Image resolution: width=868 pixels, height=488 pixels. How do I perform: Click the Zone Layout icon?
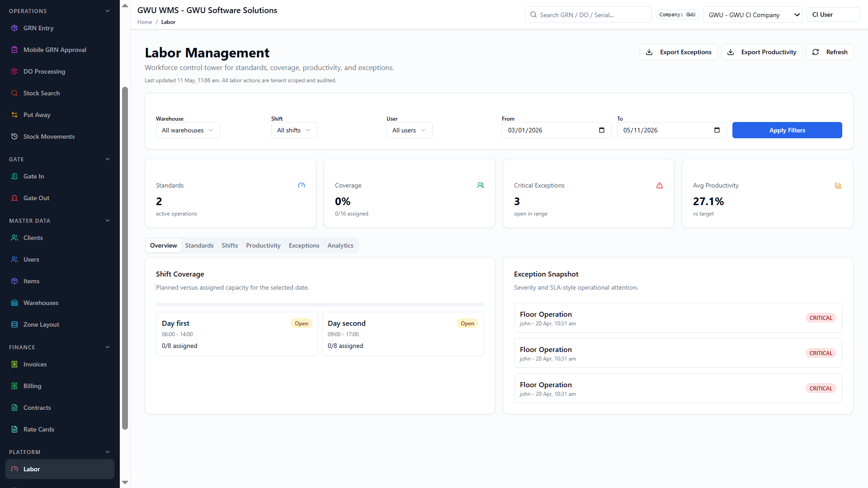pyautogui.click(x=14, y=324)
